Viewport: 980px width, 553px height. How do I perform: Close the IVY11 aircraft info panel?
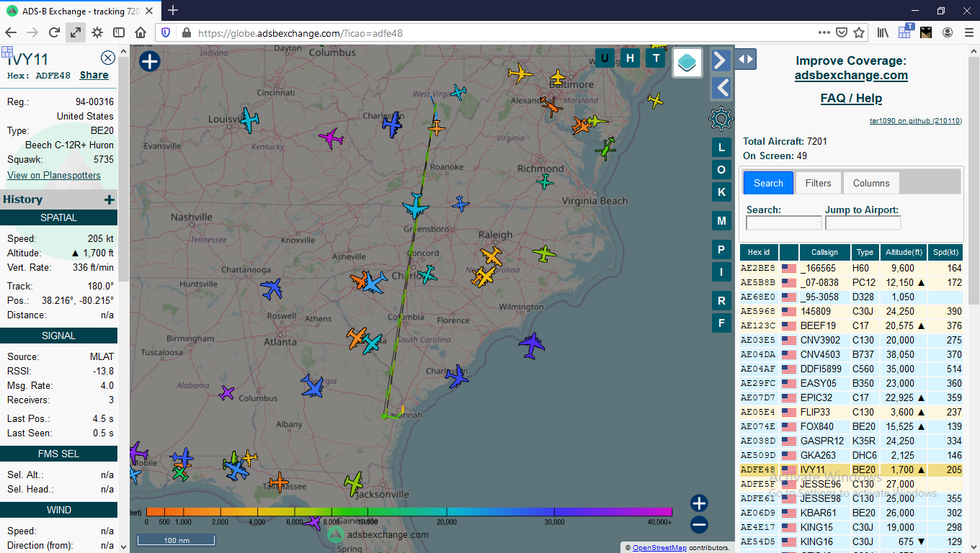point(108,58)
